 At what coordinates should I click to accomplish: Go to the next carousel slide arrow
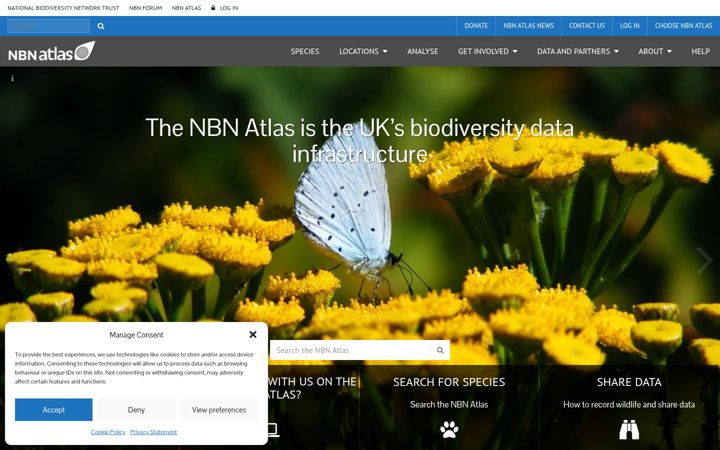pyautogui.click(x=703, y=260)
